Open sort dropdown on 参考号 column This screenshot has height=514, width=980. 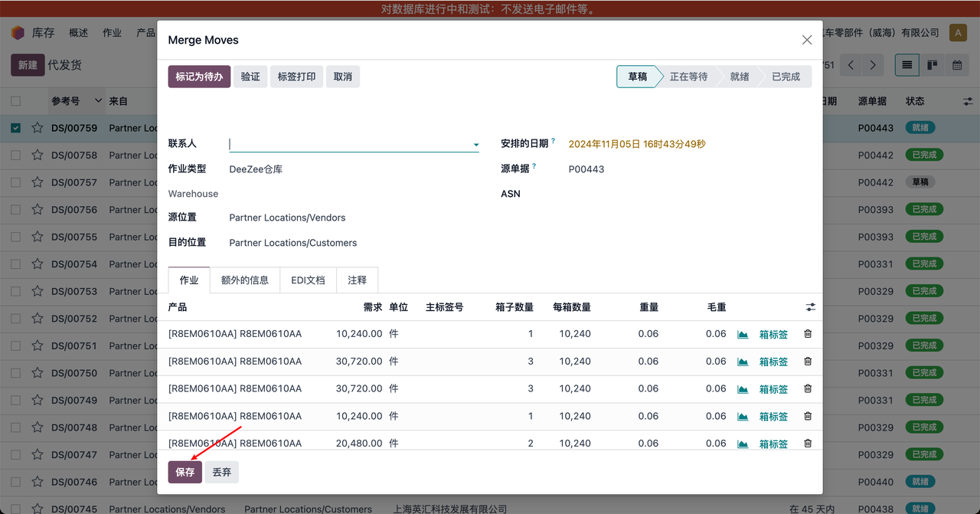click(98, 101)
